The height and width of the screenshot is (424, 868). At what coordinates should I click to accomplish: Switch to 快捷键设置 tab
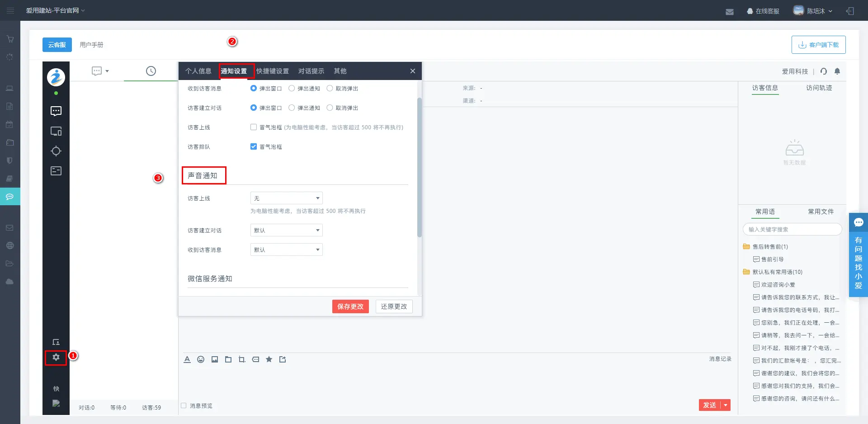[x=272, y=71]
